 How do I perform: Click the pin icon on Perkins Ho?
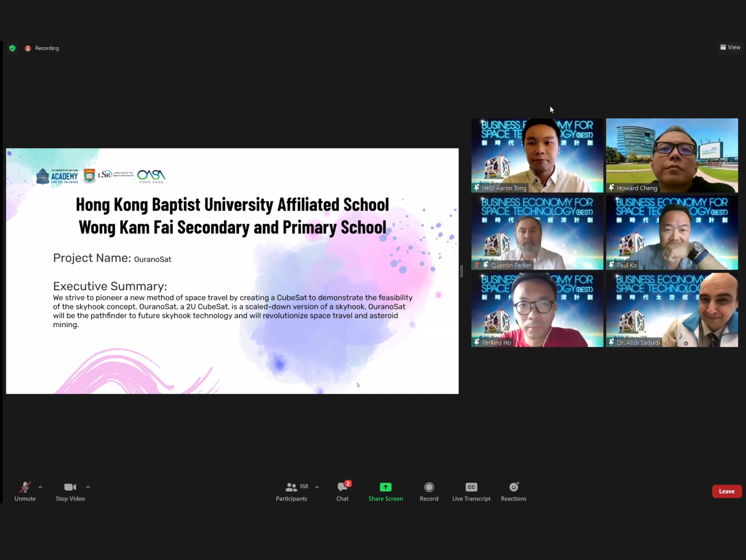(x=477, y=343)
